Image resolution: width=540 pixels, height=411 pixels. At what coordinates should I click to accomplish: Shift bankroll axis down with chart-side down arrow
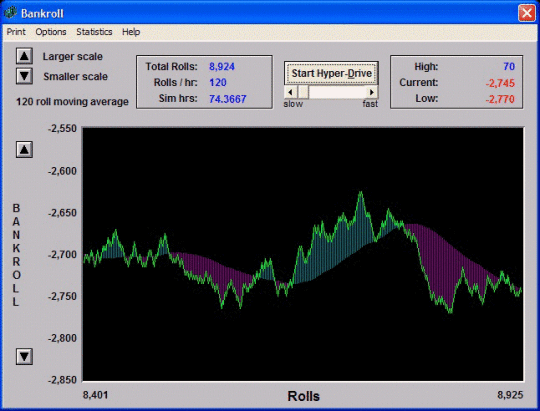(x=24, y=356)
